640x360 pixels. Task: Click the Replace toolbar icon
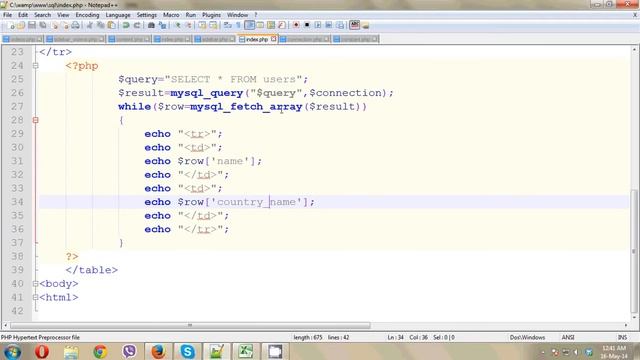[162, 25]
